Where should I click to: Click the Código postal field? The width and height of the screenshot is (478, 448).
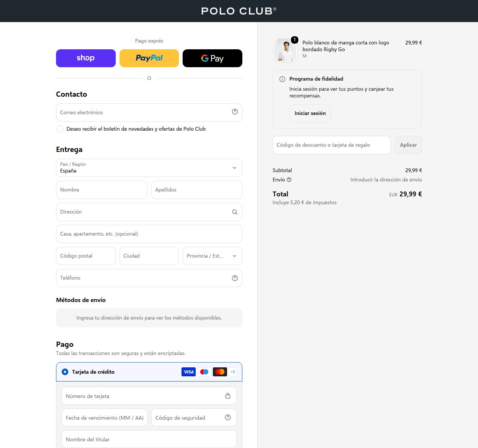(86, 256)
